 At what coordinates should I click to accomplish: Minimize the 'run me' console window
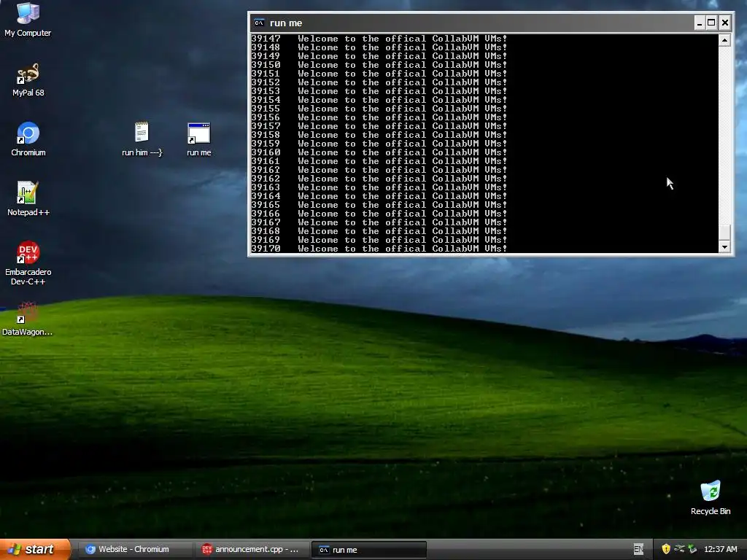point(699,23)
